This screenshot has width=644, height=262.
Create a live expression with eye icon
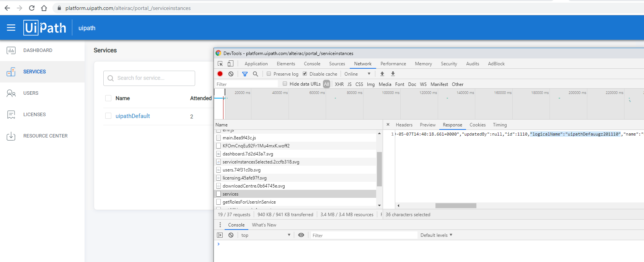(x=301, y=235)
